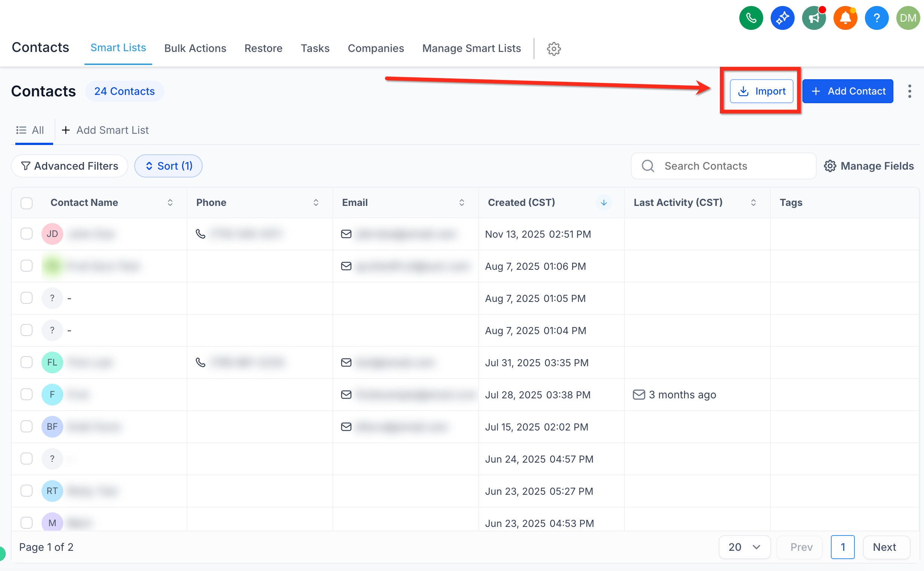This screenshot has width=924, height=571.
Task: Open the three-dot more options menu
Action: click(x=909, y=91)
